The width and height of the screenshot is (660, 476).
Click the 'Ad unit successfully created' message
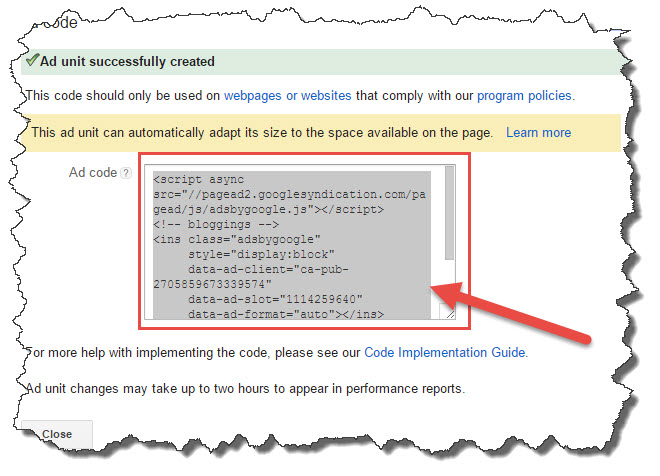[x=127, y=61]
